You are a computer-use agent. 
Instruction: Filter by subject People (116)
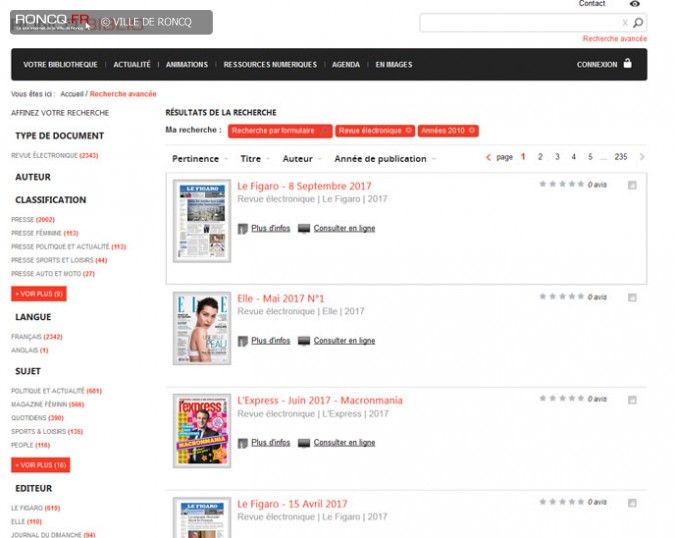point(31,445)
